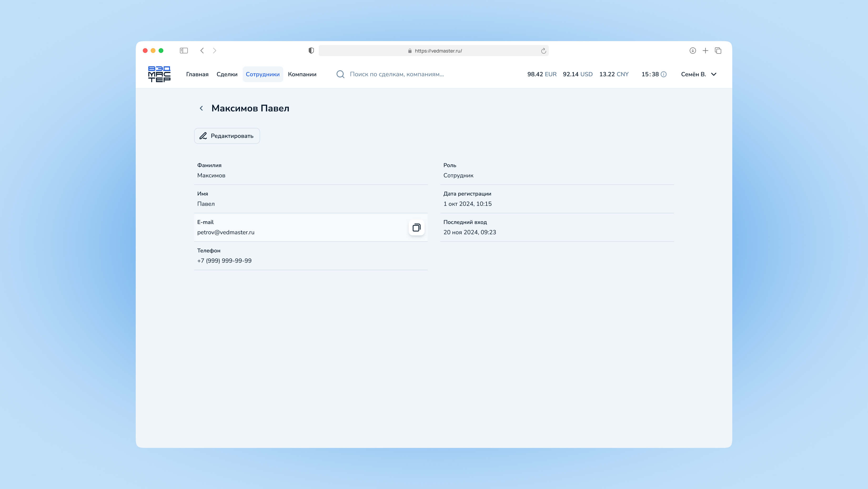Viewport: 868px width, 489px height.
Task: Click the info icon next to 15:38
Action: (663, 74)
